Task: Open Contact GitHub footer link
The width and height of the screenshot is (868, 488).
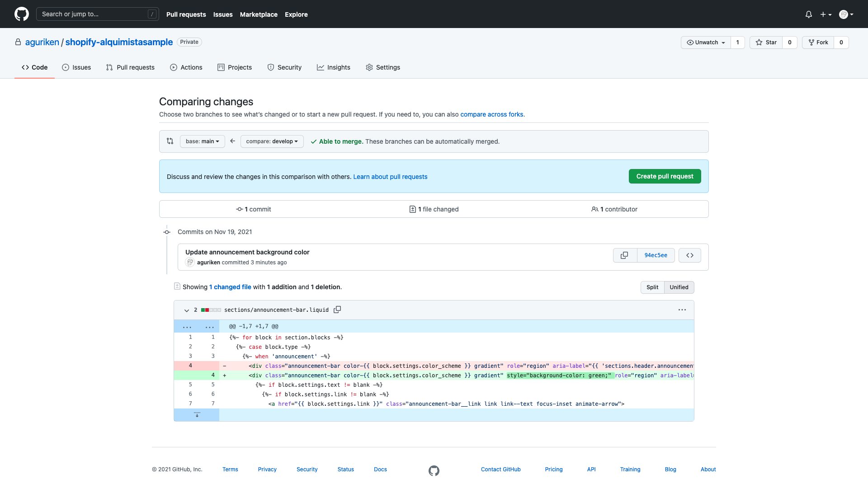Action: coord(501,469)
